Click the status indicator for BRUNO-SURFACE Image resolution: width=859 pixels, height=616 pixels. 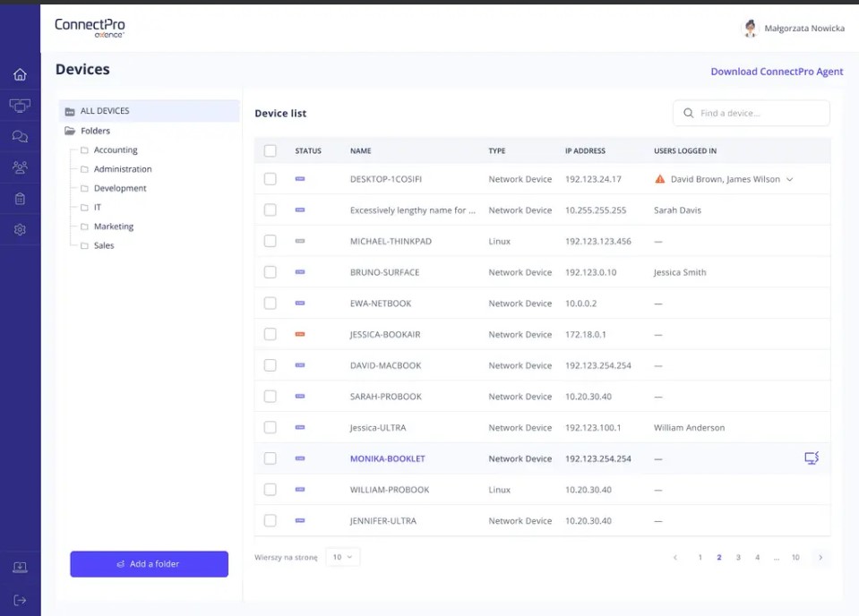tap(300, 271)
